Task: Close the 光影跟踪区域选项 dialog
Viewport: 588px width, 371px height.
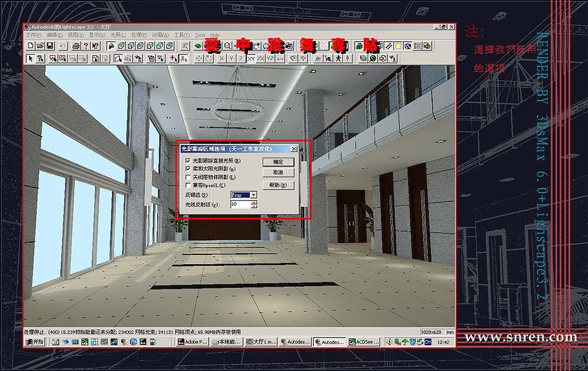Action: (294, 149)
